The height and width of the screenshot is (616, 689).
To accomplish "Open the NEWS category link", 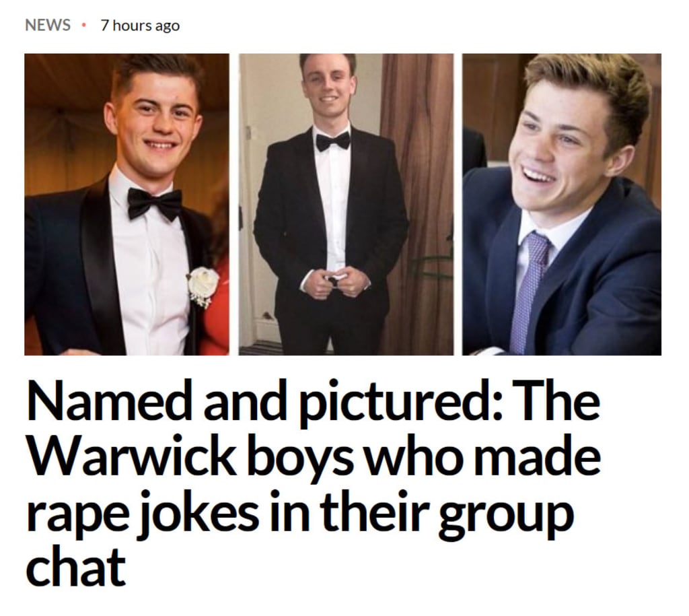I will click(x=48, y=25).
